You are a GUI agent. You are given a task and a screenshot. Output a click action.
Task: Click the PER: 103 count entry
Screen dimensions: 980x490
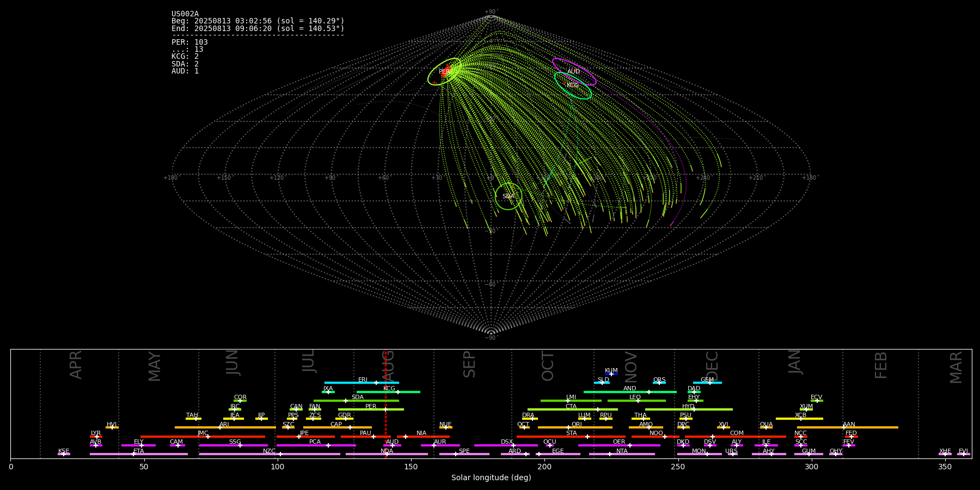189,42
